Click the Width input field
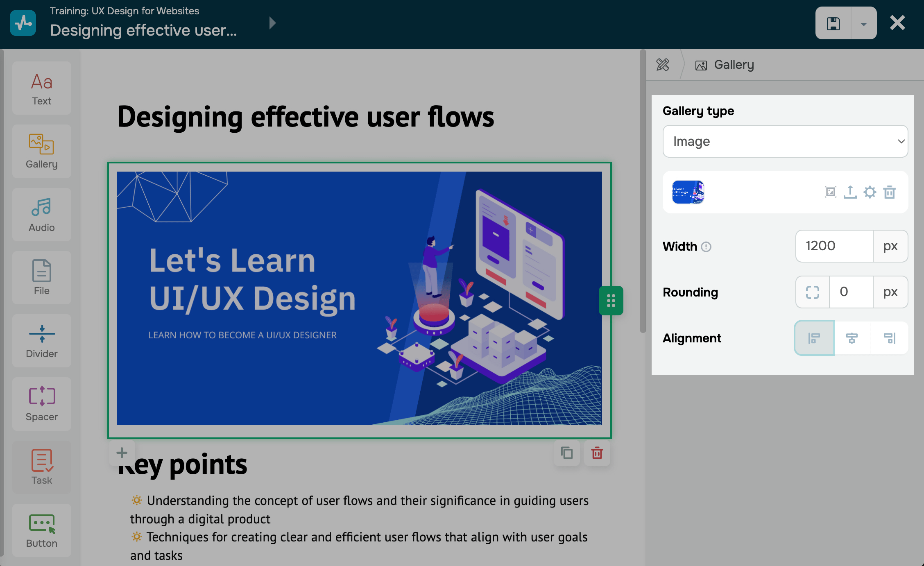 click(834, 246)
